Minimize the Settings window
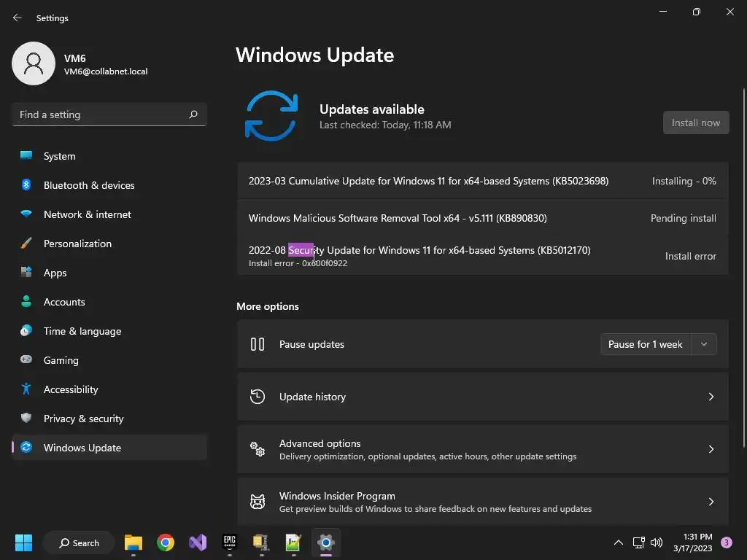The width and height of the screenshot is (747, 560). coord(662,12)
